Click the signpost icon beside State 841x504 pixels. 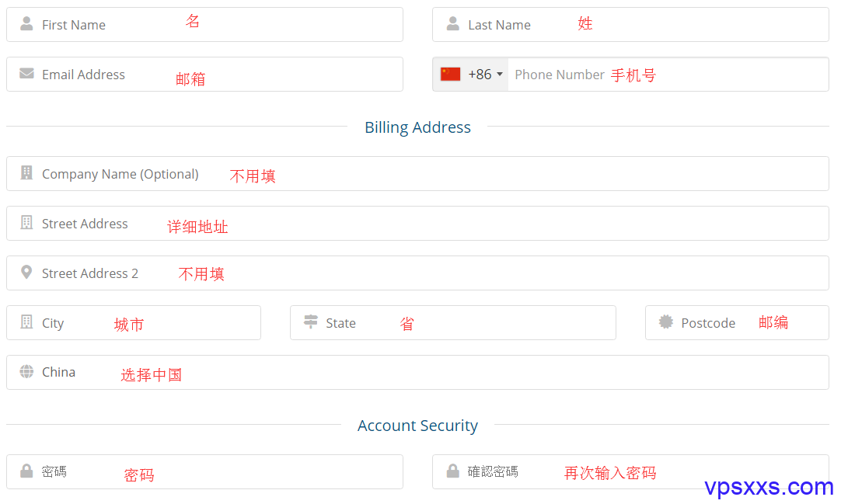(311, 322)
